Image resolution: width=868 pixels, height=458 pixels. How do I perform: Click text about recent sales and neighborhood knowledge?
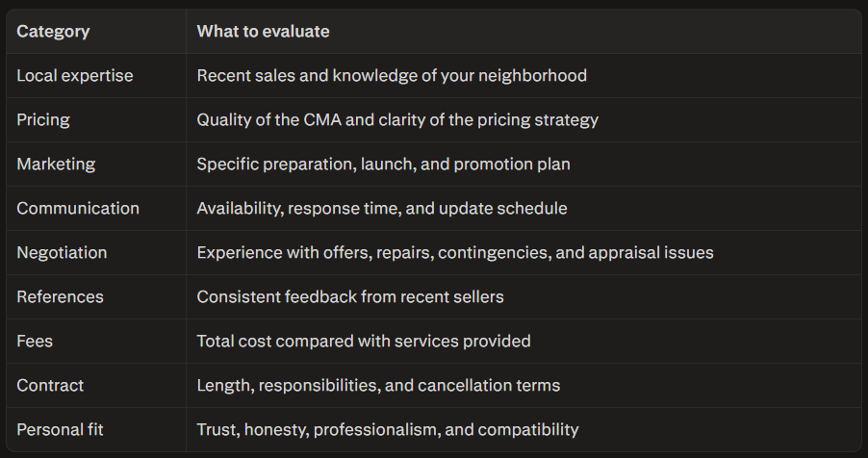pos(392,76)
